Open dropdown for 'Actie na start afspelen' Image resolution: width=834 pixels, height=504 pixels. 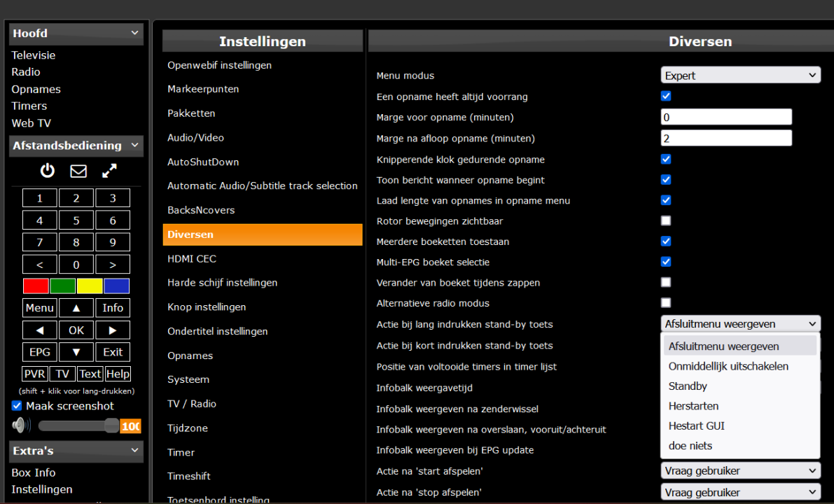[x=740, y=470]
